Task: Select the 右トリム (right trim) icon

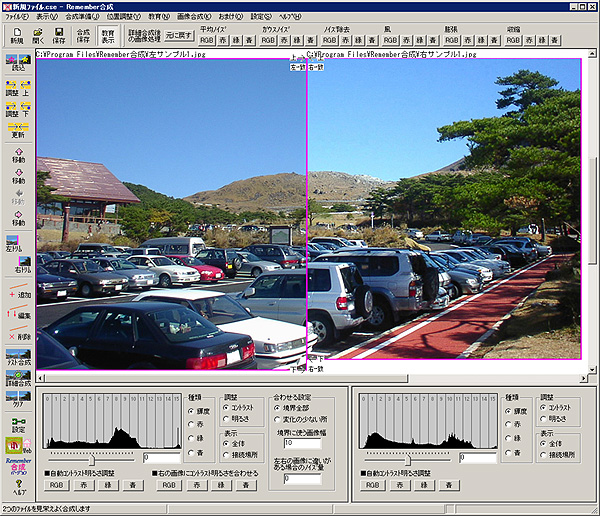Action: pos(23,265)
